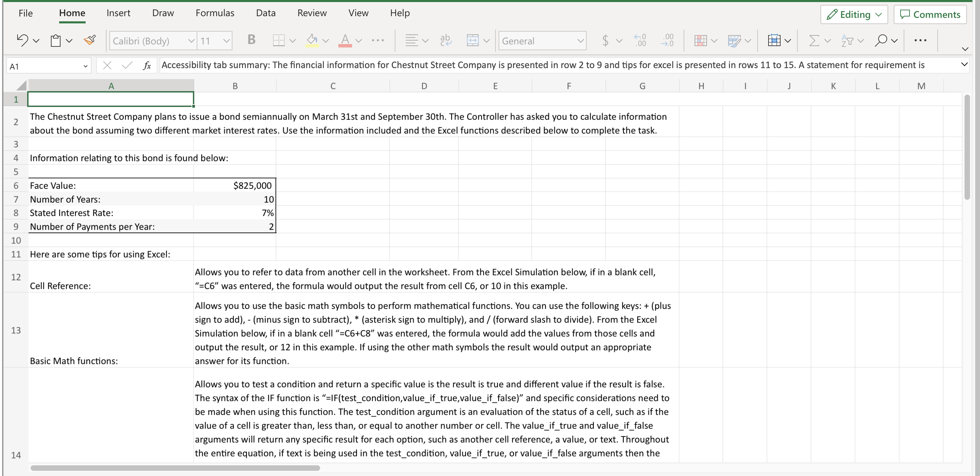Switch out of Editing mode via Editing button

coord(853,14)
